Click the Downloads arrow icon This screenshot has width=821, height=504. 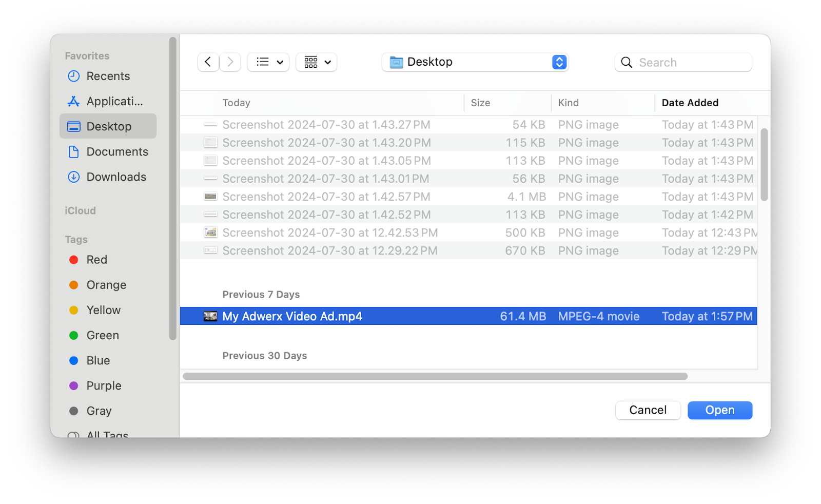point(74,177)
